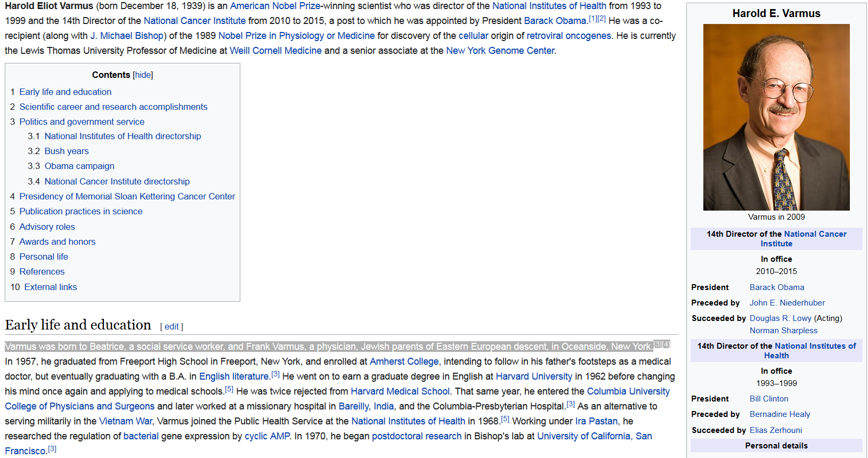Click the 'Contents' box title
868x458 pixels.
click(111, 75)
